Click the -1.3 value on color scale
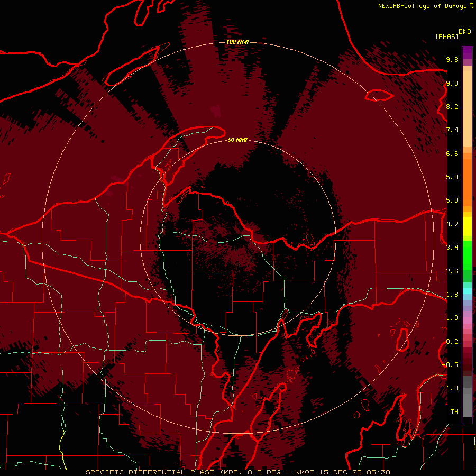The image size is (476, 476). click(x=450, y=388)
